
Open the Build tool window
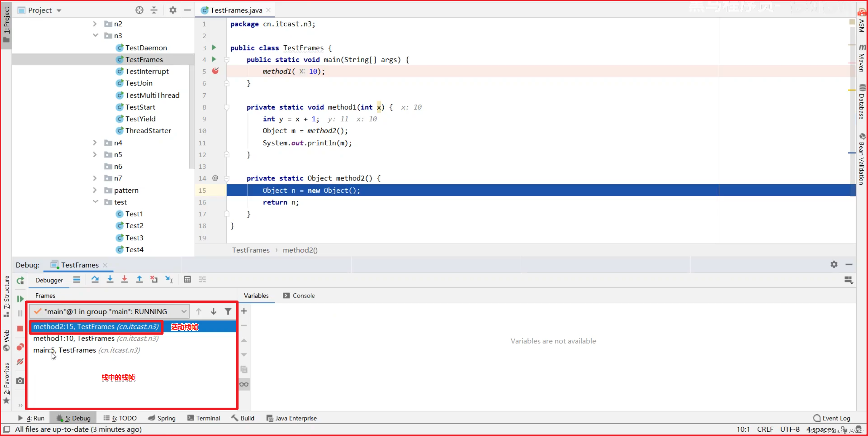(x=243, y=418)
